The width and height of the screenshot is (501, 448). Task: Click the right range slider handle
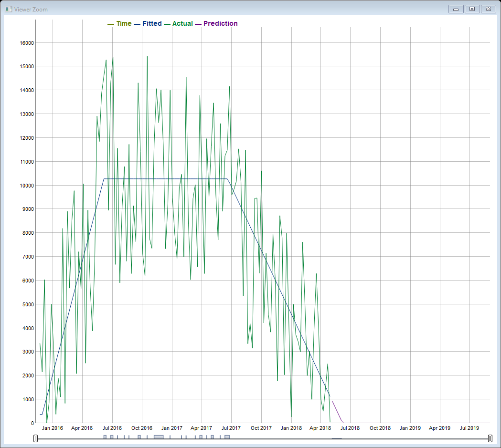[x=490, y=438]
